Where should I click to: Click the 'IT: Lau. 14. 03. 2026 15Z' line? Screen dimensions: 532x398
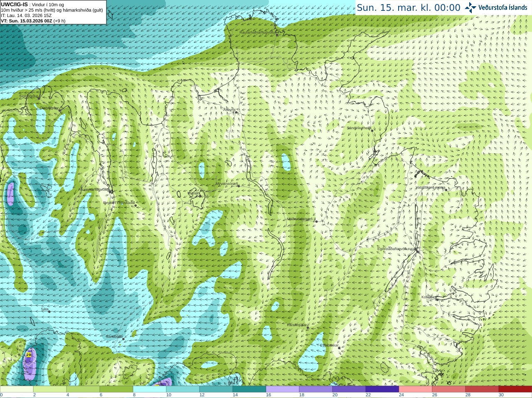pos(26,15)
